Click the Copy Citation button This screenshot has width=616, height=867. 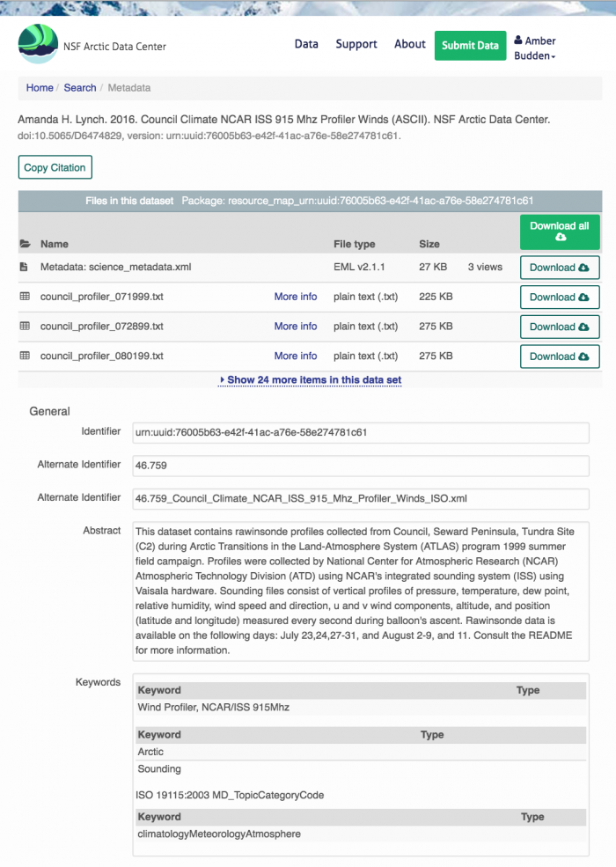click(x=55, y=167)
